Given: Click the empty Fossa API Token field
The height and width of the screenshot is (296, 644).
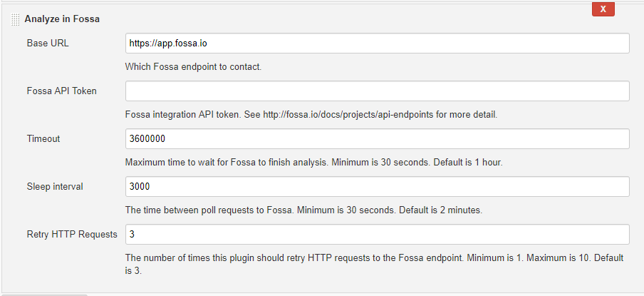Looking at the screenshot, I should (x=377, y=91).
